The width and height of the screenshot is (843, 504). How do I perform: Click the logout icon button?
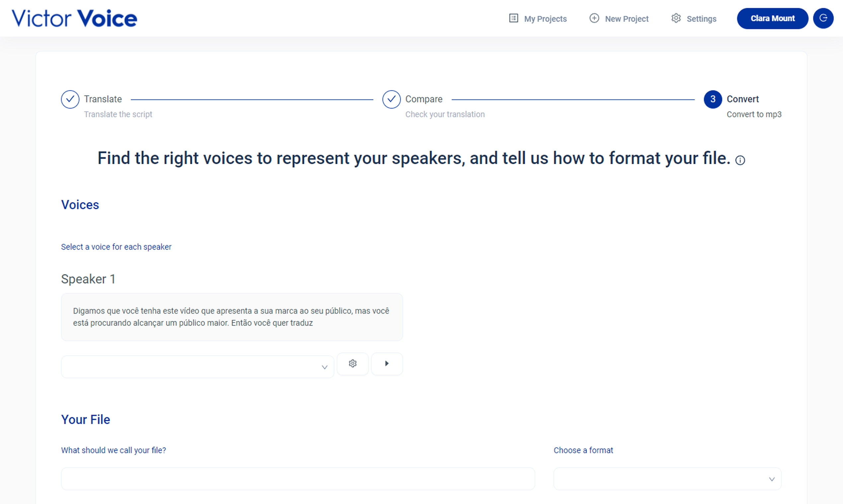pos(823,18)
